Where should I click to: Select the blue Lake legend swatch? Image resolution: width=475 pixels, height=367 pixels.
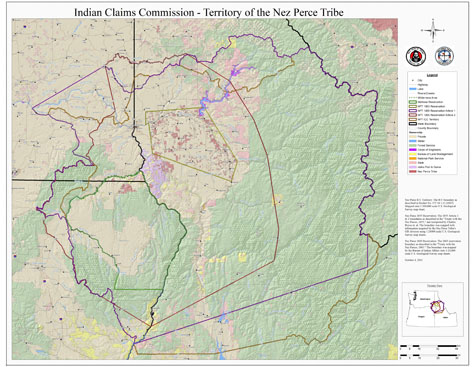[x=413, y=89]
